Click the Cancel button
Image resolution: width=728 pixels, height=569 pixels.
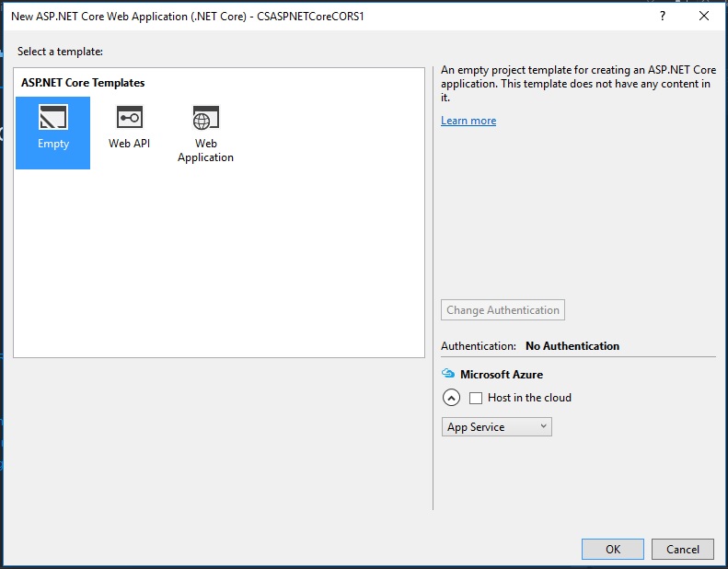pos(683,549)
